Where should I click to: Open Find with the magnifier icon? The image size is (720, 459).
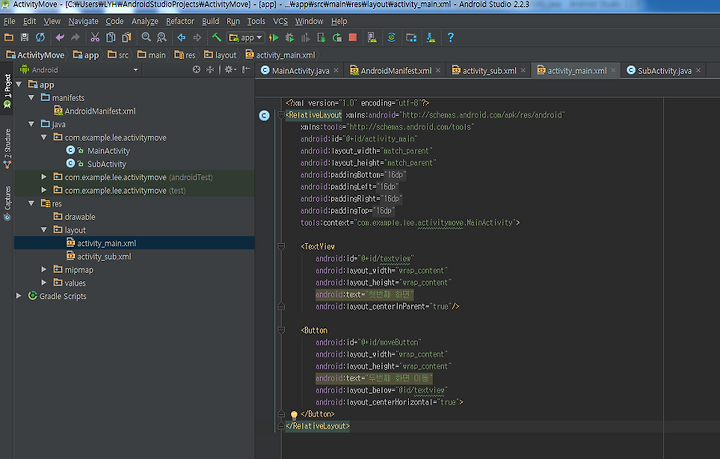click(x=146, y=38)
